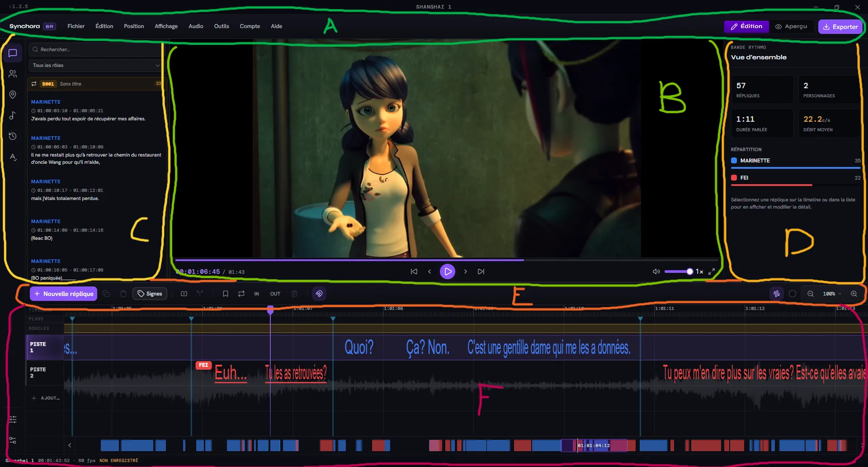
Task: Toggle the circle record button
Action: coord(793,294)
